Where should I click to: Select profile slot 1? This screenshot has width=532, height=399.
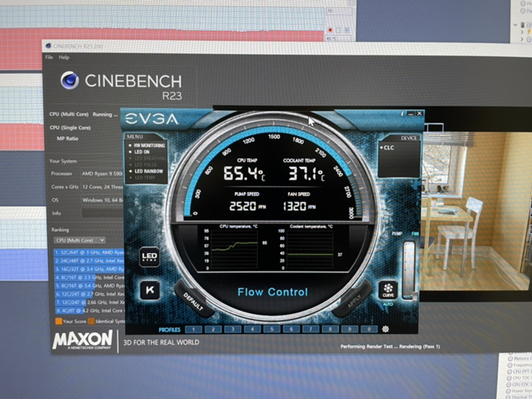pyautogui.click(x=194, y=329)
